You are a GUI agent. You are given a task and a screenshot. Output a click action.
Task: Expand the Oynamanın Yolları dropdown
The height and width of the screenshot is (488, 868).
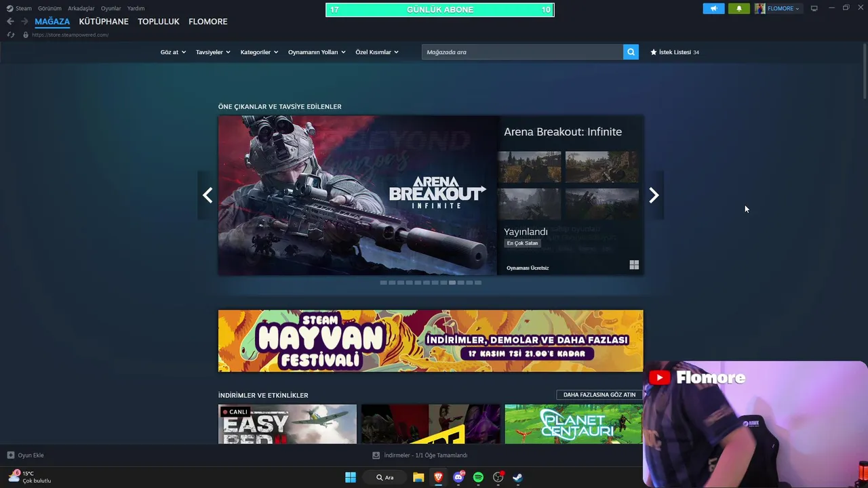(317, 52)
